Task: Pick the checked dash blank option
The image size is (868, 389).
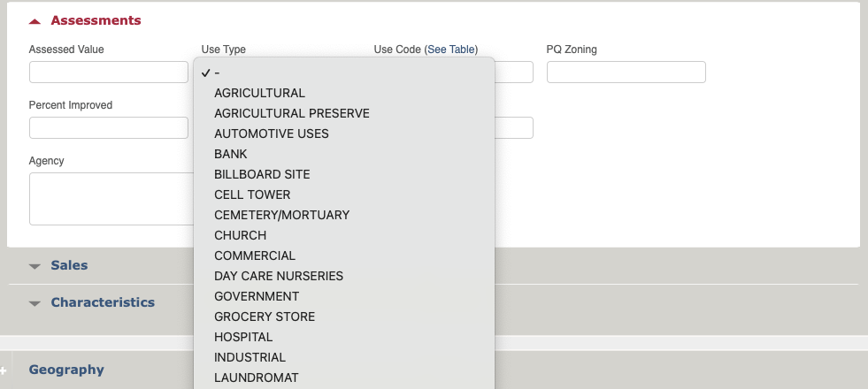Action: click(344, 72)
